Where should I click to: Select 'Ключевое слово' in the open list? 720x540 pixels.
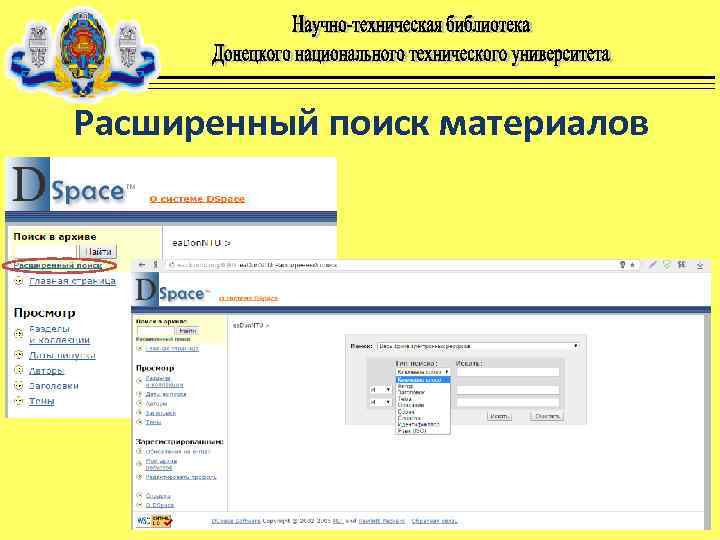[423, 380]
